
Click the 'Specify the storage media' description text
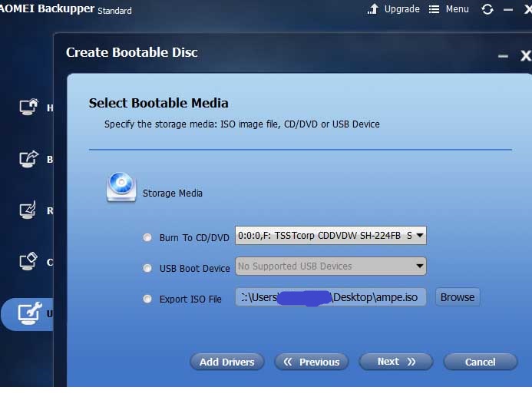pos(242,124)
